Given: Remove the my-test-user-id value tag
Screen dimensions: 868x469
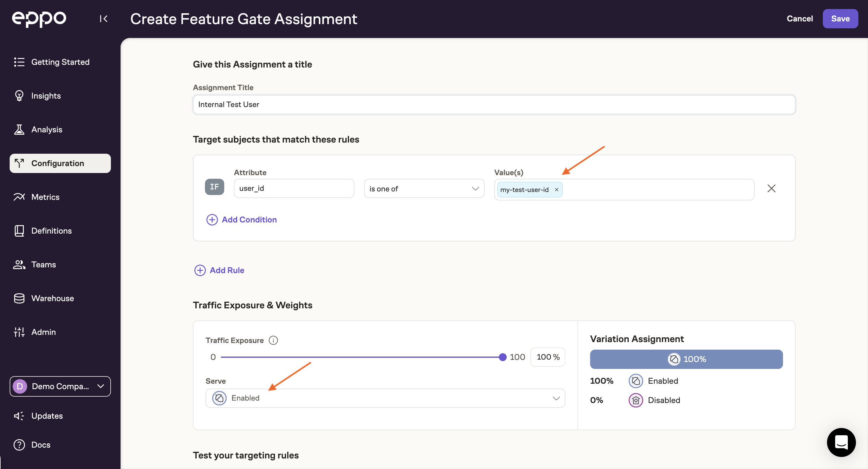Looking at the screenshot, I should point(556,190).
